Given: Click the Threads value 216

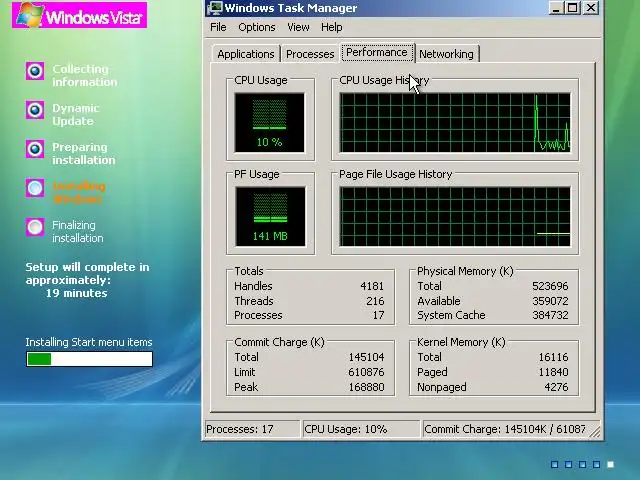Looking at the screenshot, I should 375,301.
